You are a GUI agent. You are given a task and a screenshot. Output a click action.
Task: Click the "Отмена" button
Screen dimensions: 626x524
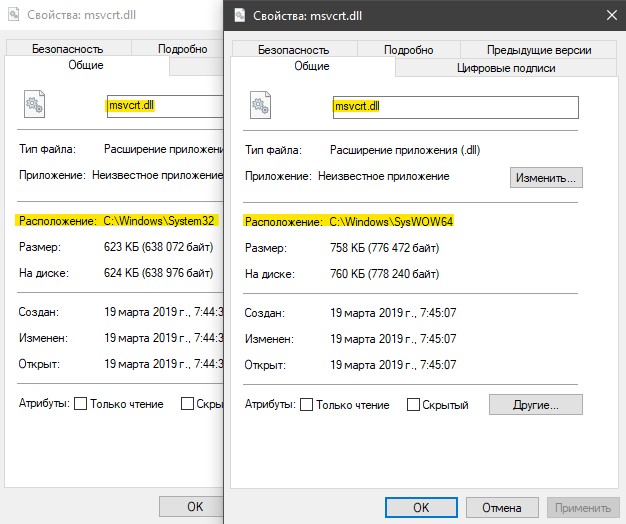[x=502, y=508]
